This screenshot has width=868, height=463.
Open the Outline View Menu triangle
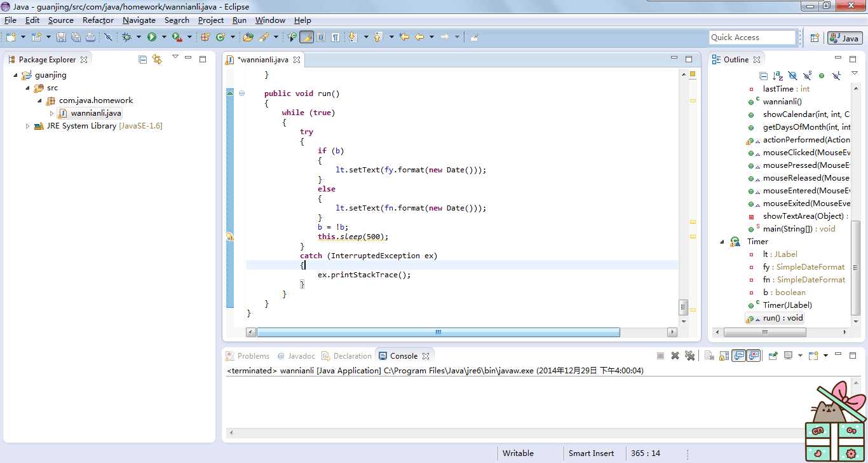[855, 73]
